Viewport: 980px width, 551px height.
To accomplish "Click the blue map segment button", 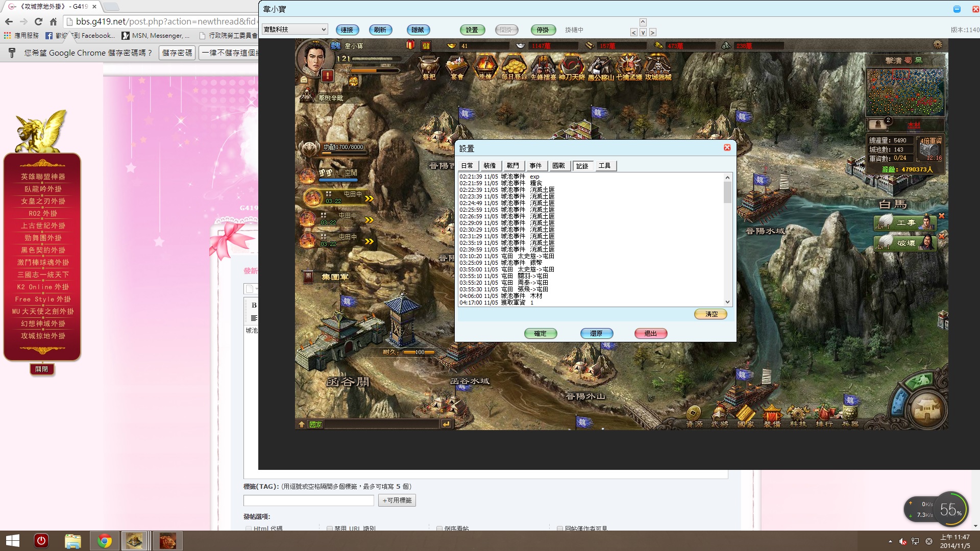I will 899,402.
